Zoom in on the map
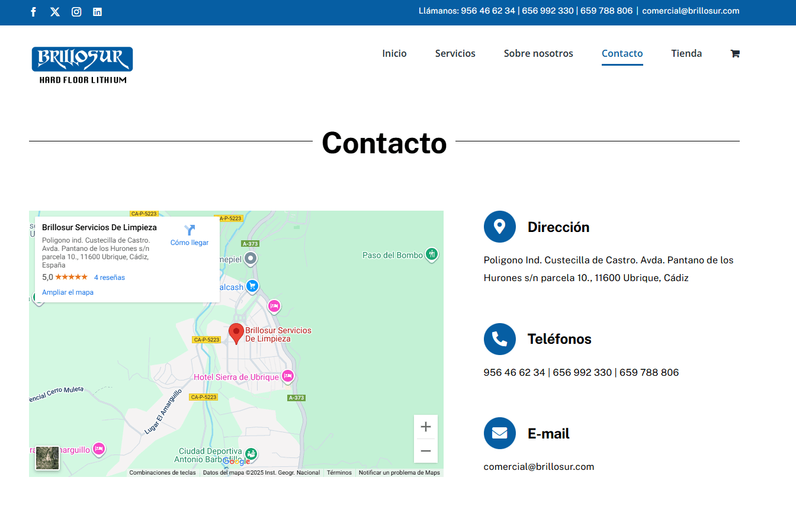Screen dimensions: 796x532 click(x=425, y=427)
